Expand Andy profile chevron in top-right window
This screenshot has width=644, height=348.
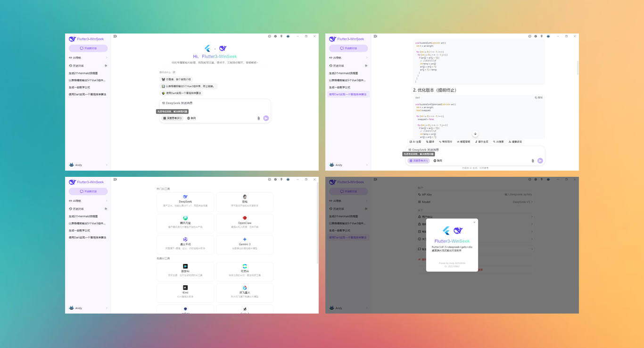click(367, 165)
